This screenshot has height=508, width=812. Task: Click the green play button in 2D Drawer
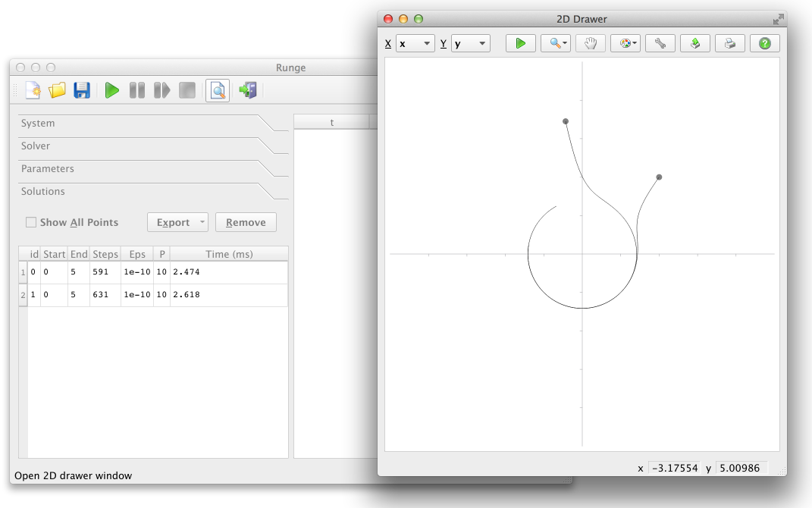520,43
